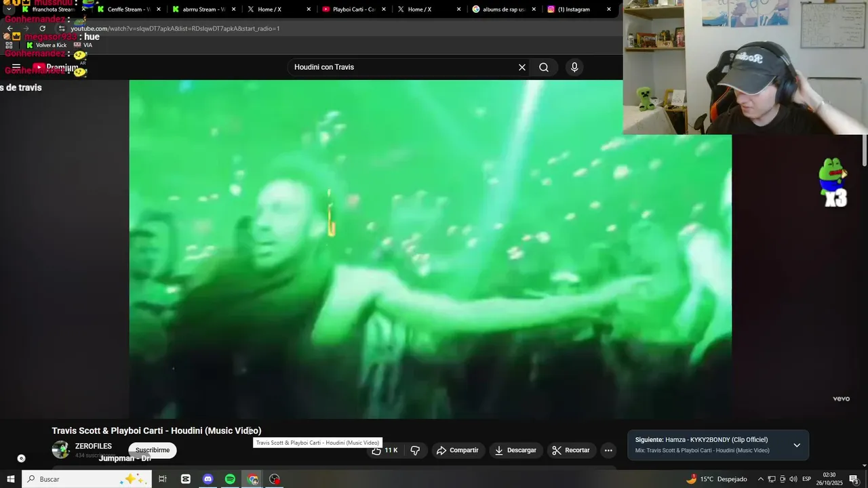
Task: Open the VIA bookmark
Action: pos(83,45)
